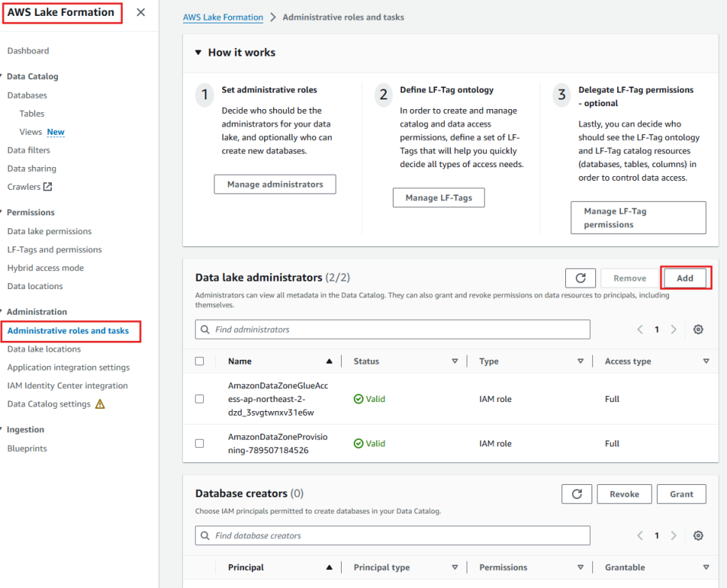Sort administrators by Name column arrow
Screen dimensions: 727x588
tap(329, 361)
